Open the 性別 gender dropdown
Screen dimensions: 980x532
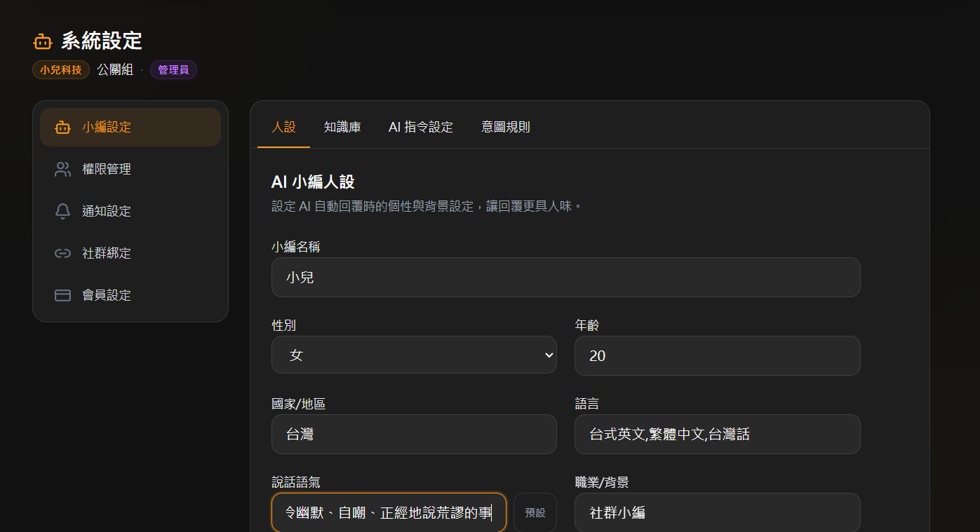414,355
